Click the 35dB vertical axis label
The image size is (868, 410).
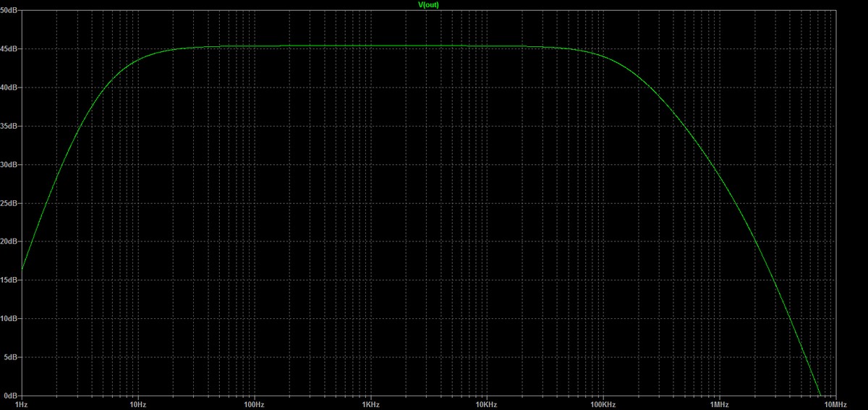[9, 126]
